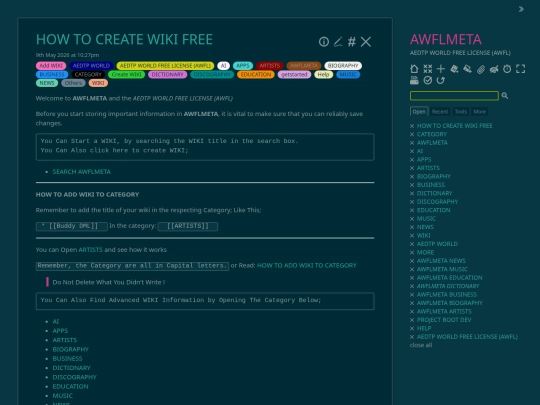Screen dimensions: 540x405
Task: Click the AWFLMETA site title
Action: [446, 39]
